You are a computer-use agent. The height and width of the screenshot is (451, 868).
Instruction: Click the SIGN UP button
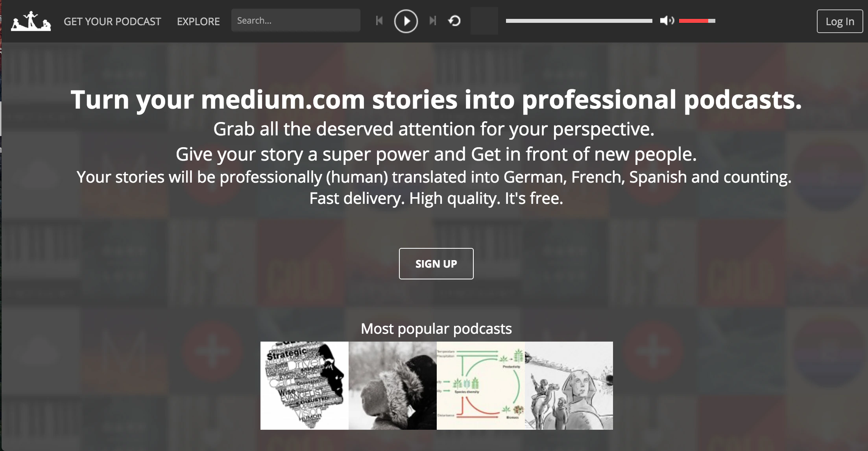tap(436, 264)
